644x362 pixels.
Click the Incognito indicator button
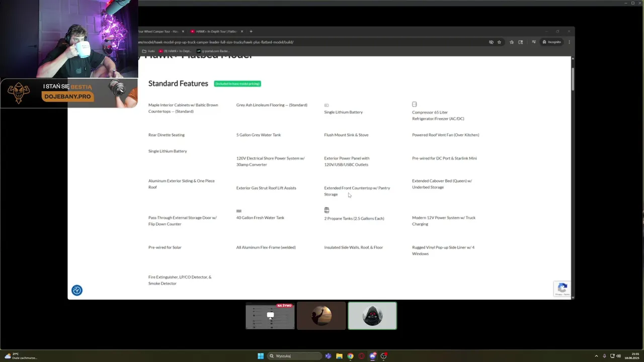pyautogui.click(x=551, y=42)
